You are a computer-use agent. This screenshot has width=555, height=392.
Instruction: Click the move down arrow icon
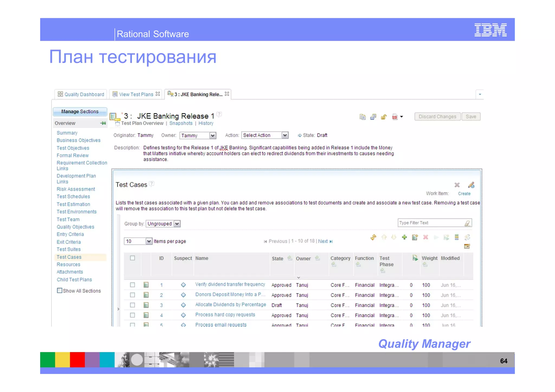pyautogui.click(x=394, y=237)
